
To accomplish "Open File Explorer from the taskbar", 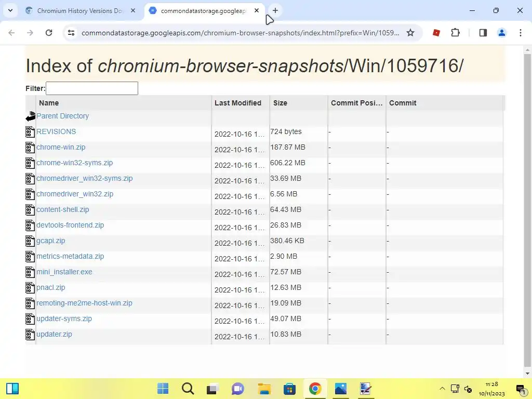I will tap(264, 389).
